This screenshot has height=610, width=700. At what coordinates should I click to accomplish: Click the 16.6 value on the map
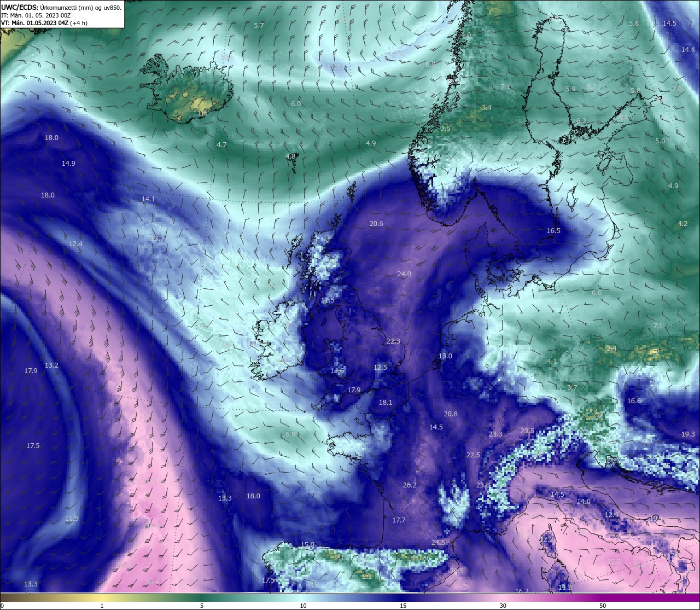coord(634,401)
